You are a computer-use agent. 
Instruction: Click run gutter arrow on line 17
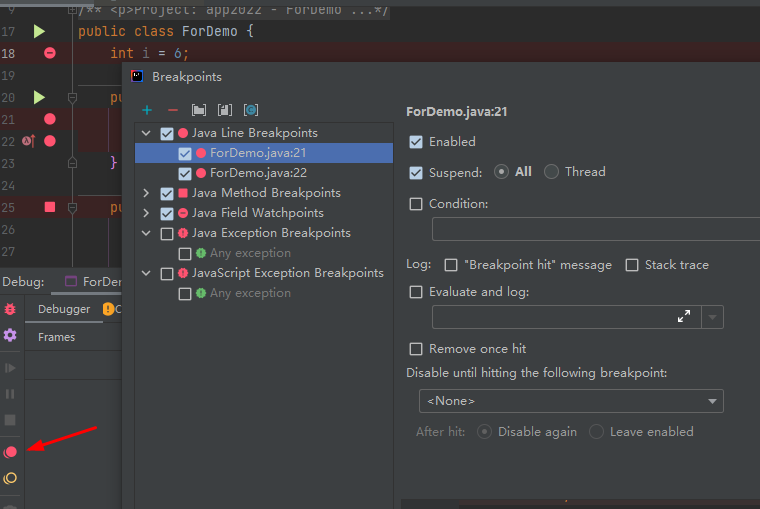39,32
